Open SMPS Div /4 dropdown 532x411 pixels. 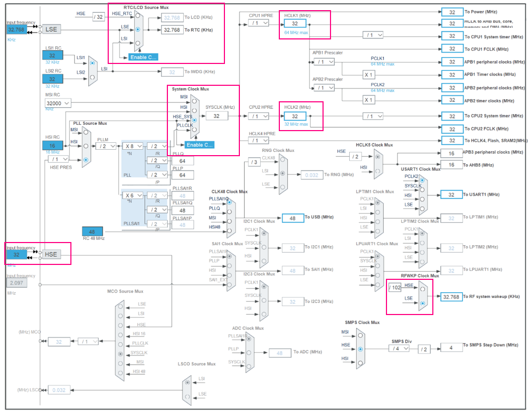[x=399, y=348]
